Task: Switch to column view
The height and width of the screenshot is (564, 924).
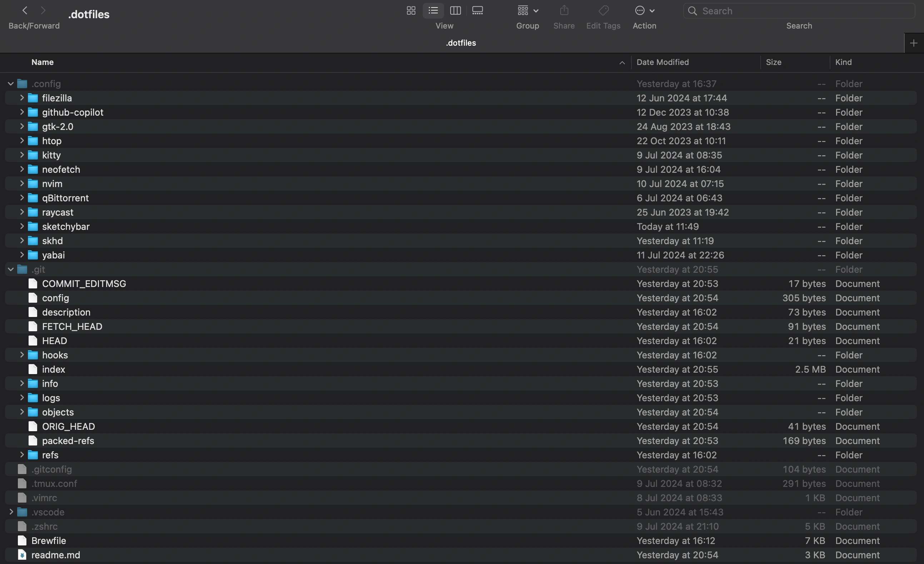Action: 455,10
